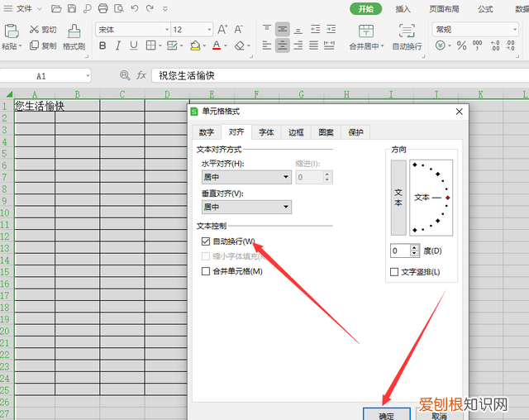
Task: Switch to the 图案 tab in dialog
Action: click(326, 132)
